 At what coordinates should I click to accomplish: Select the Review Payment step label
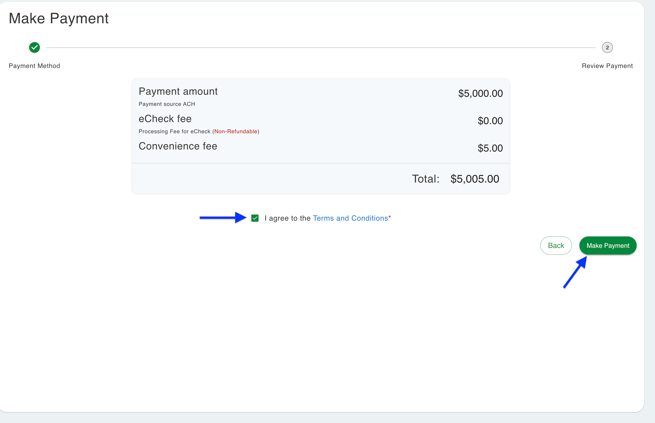607,66
